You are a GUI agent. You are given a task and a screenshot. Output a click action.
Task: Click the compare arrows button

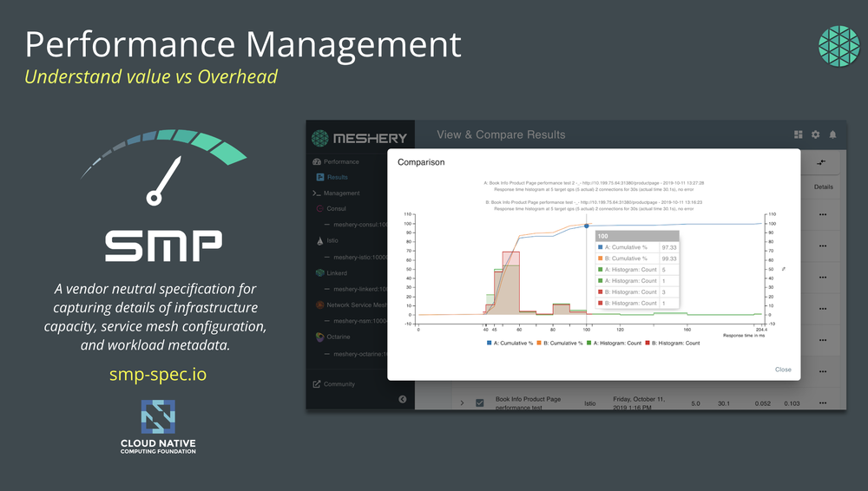(821, 162)
